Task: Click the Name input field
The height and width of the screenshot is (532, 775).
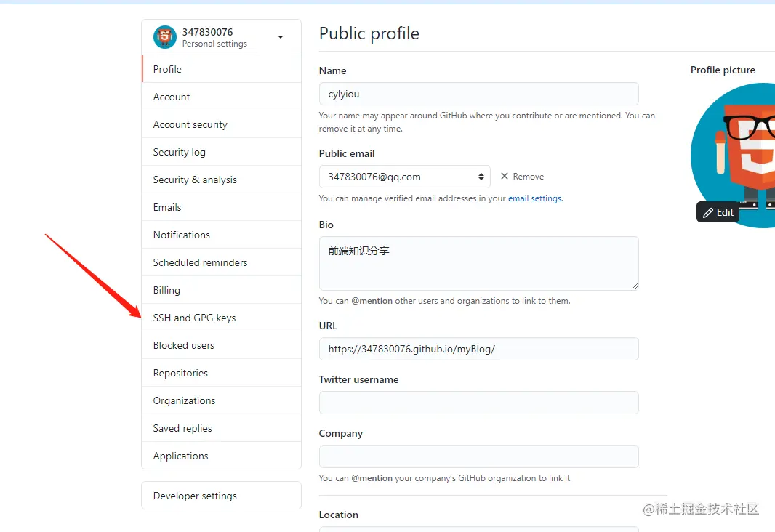Action: tap(479, 94)
